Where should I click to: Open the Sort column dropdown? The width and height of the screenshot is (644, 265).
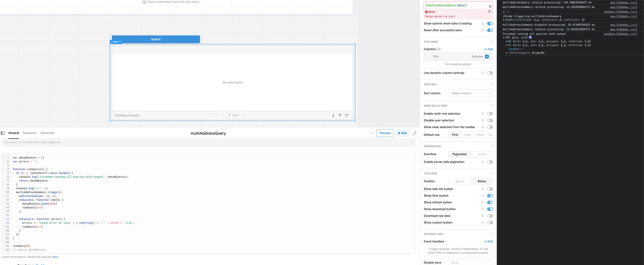471,93
